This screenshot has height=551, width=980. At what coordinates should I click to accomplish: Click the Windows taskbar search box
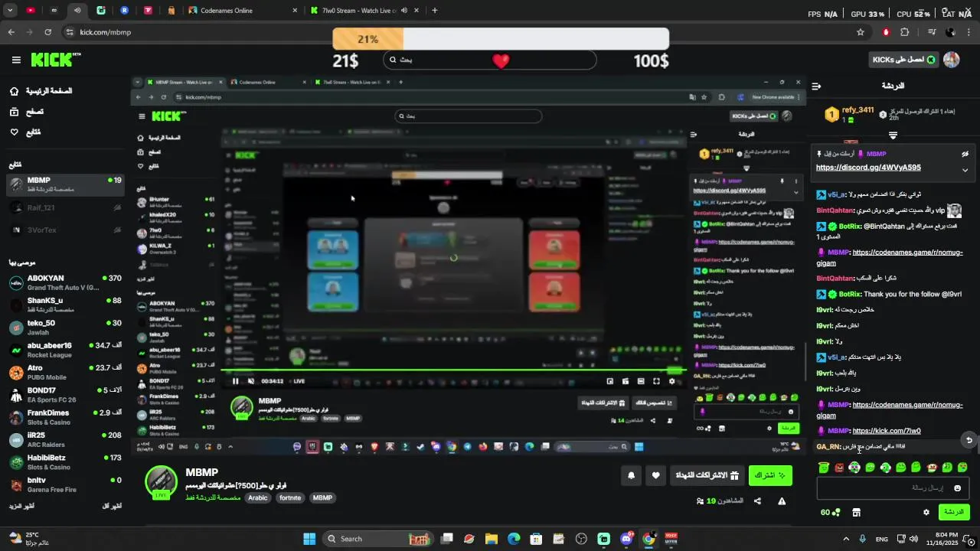pyautogui.click(x=379, y=539)
